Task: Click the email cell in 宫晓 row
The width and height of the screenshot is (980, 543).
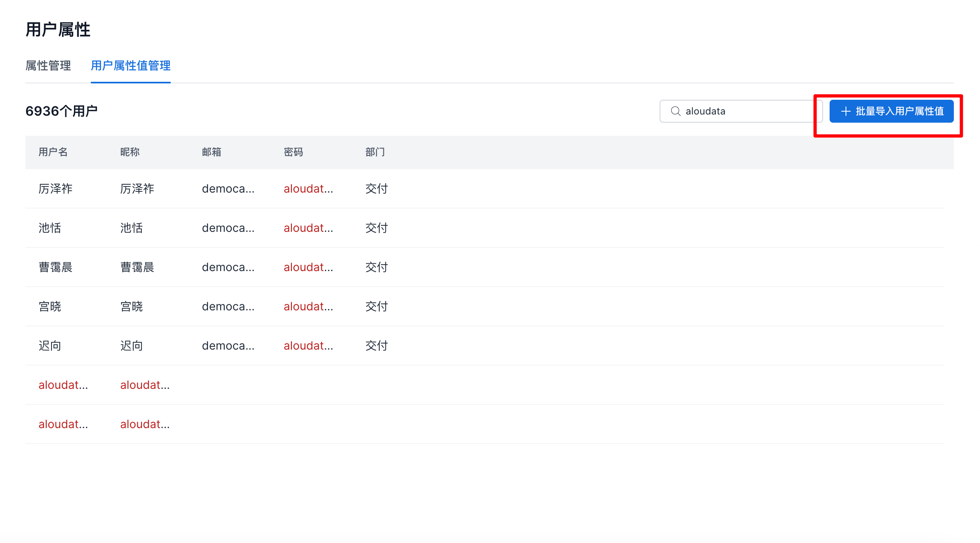Action: click(228, 306)
